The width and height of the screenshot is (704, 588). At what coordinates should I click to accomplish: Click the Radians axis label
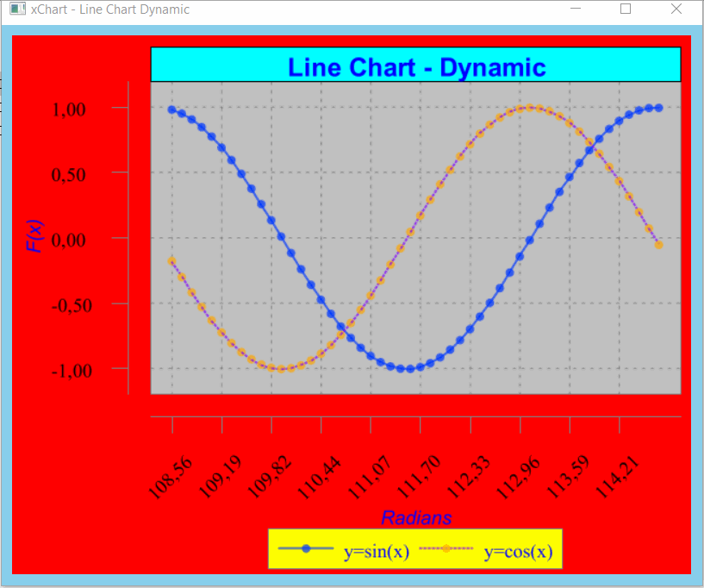(418, 517)
